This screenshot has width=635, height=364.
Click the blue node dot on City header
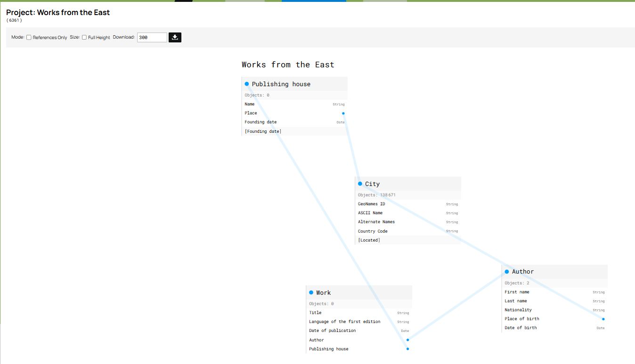[361, 184]
